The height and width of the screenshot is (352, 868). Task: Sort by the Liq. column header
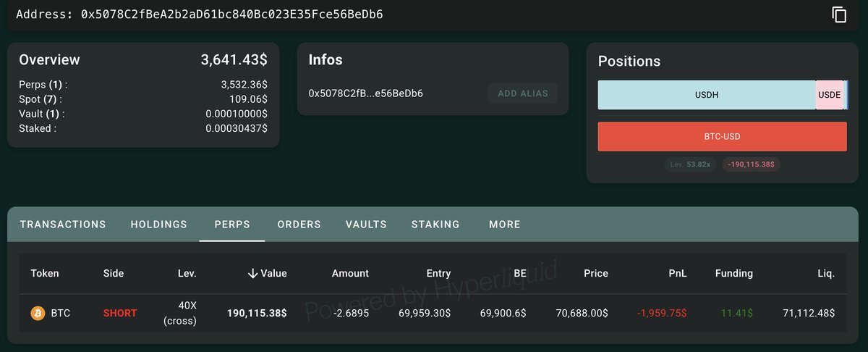tap(826, 274)
